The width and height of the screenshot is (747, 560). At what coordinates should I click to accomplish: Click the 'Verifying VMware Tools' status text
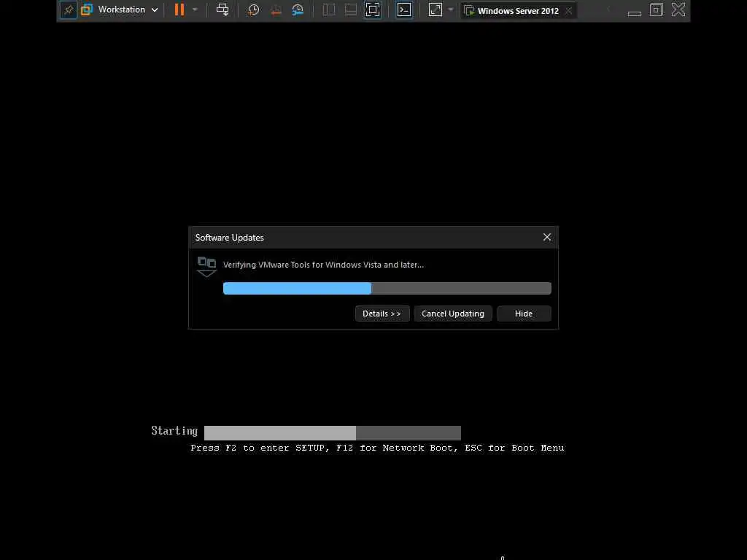[323, 265]
